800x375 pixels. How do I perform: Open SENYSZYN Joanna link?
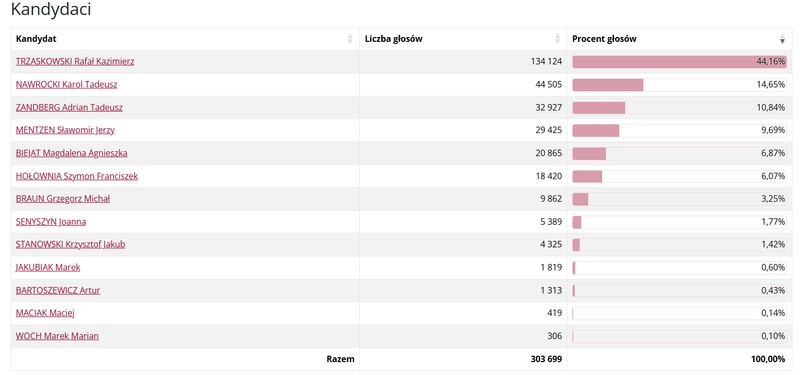tap(51, 222)
